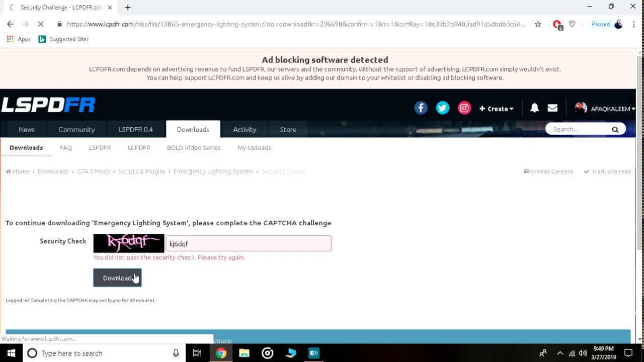This screenshot has height=362, width=644.
Task: Click the Paused profile button
Action: 607,24
